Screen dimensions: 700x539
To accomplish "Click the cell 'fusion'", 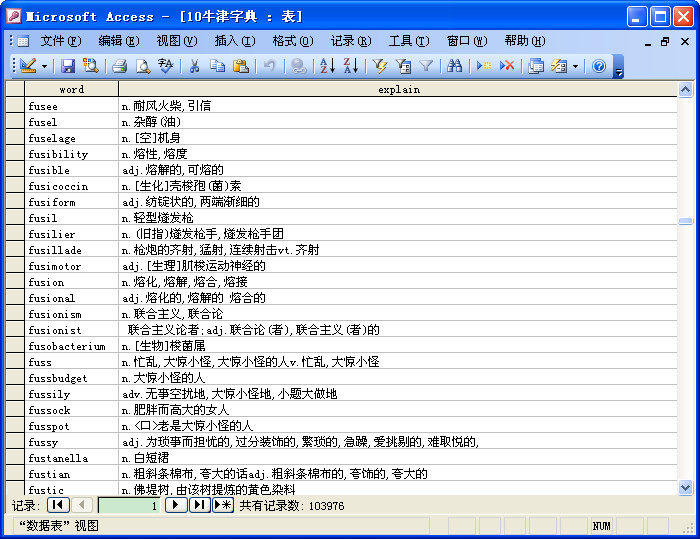I will click(x=71, y=282).
